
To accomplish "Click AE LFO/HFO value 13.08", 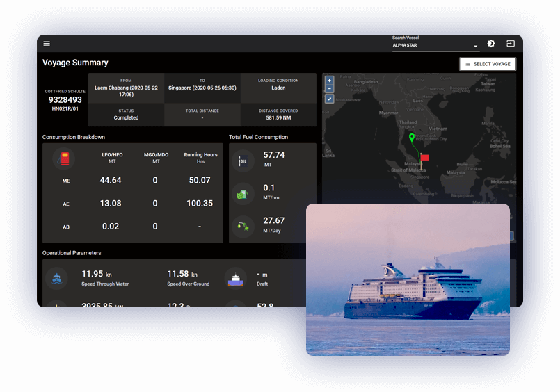I will (111, 204).
